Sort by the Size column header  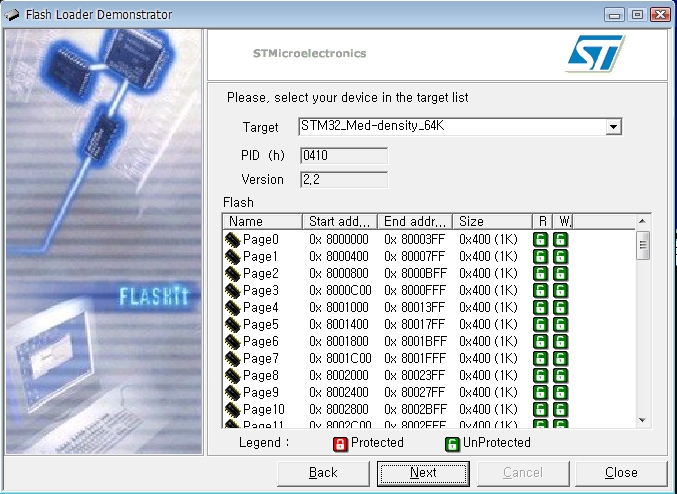[492, 222]
